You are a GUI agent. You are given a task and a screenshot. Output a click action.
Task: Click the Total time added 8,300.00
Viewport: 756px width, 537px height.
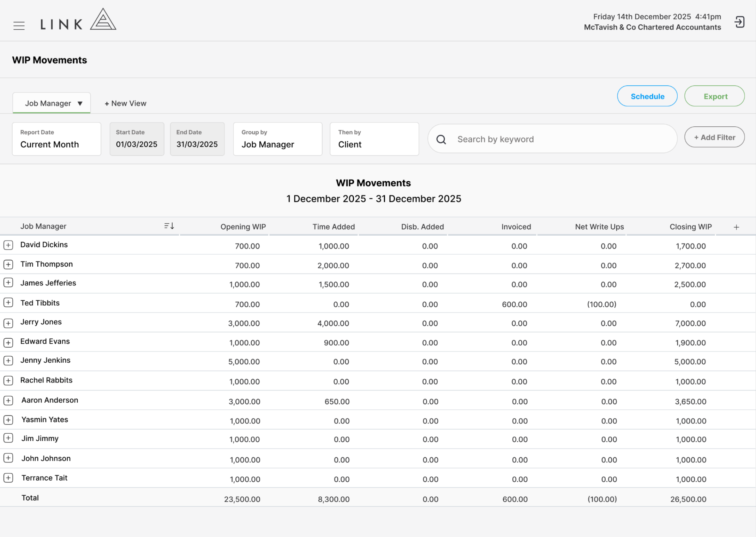334,499
